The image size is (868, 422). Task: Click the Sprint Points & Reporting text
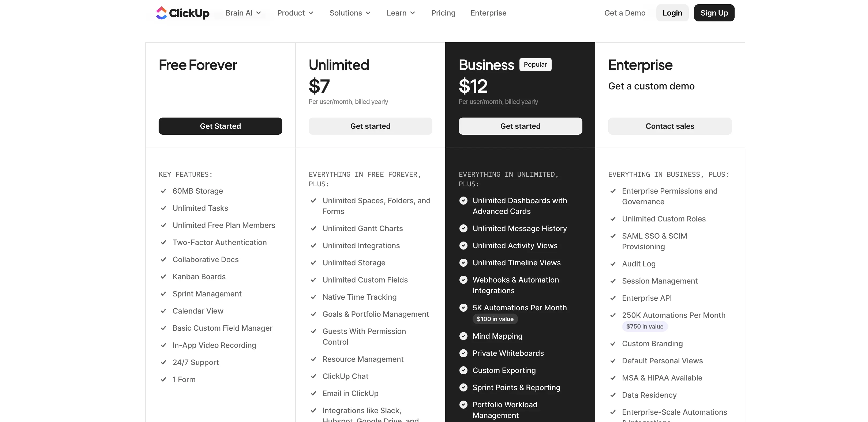coord(516,388)
